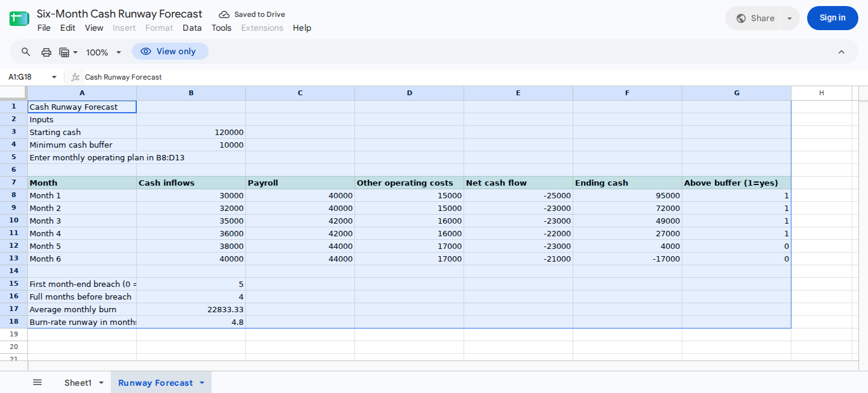Click Month 1 net cash flow -25000
The height and width of the screenshot is (393, 868).
point(518,195)
